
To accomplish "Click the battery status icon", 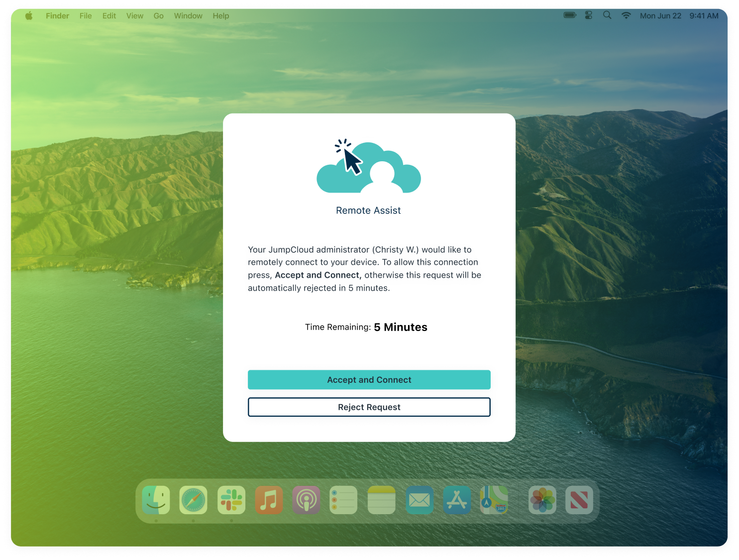I will pyautogui.click(x=570, y=15).
